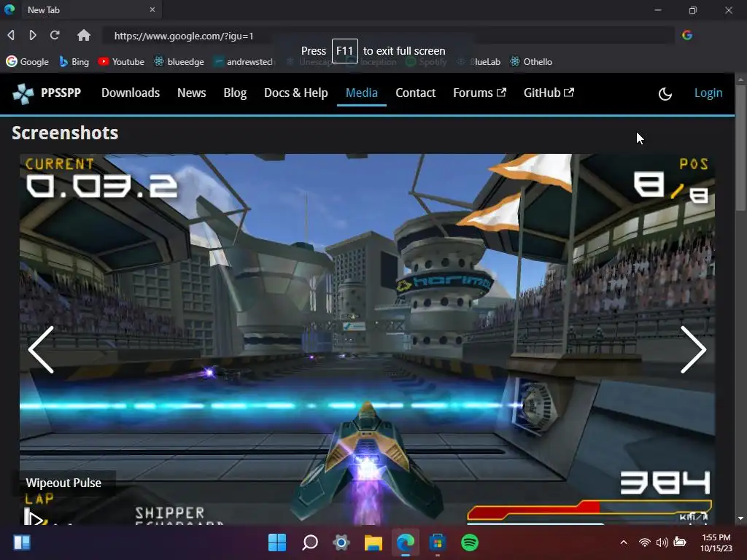Open the Bing bookmark

pyautogui.click(x=74, y=62)
